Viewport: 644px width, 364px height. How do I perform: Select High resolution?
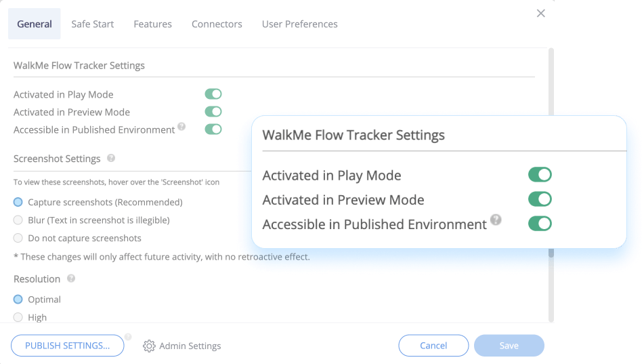(18, 317)
